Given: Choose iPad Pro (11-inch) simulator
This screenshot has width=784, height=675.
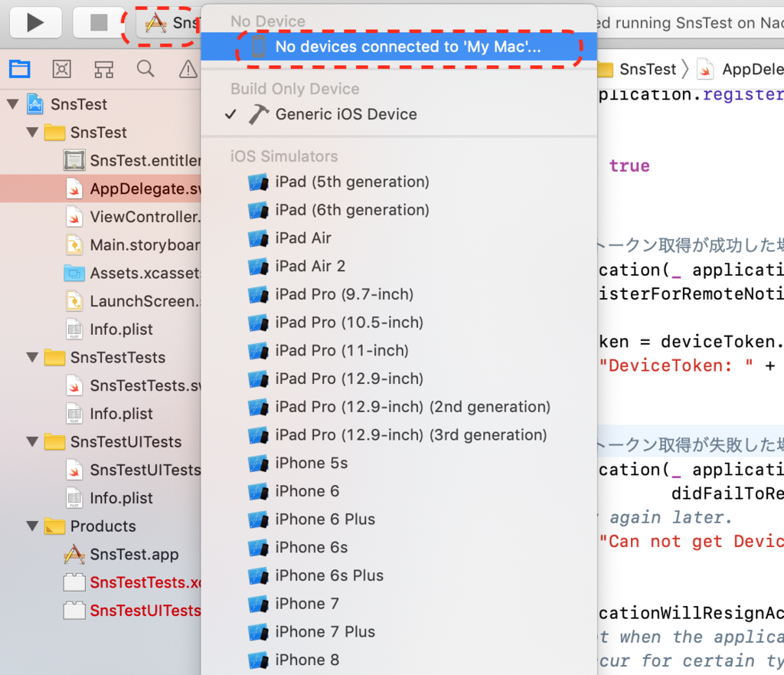Looking at the screenshot, I should point(399,350).
